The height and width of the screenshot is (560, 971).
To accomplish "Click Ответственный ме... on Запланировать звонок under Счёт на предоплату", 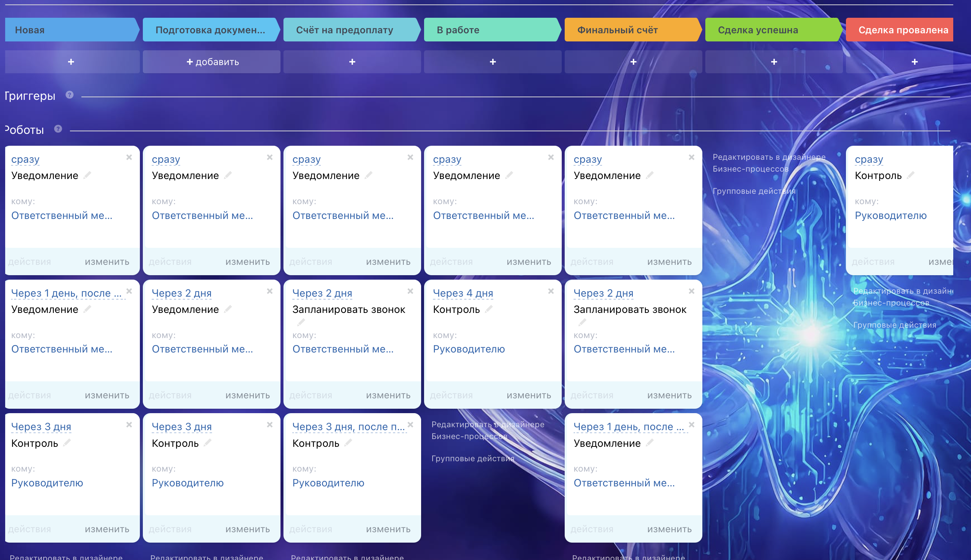I will pos(343,349).
